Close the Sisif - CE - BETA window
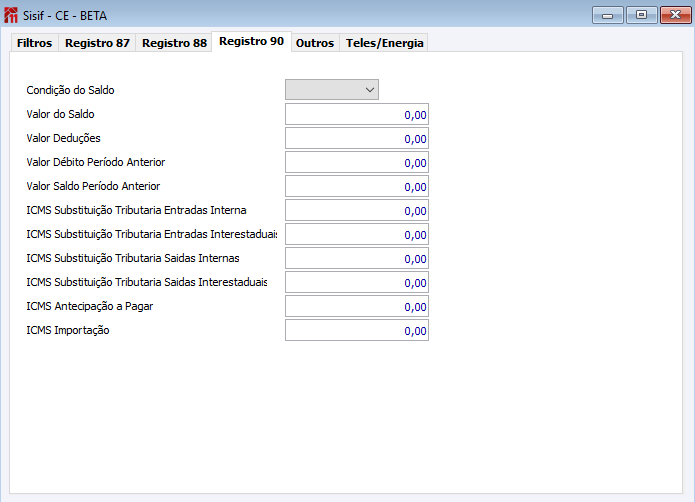The image size is (695, 502). click(675, 15)
